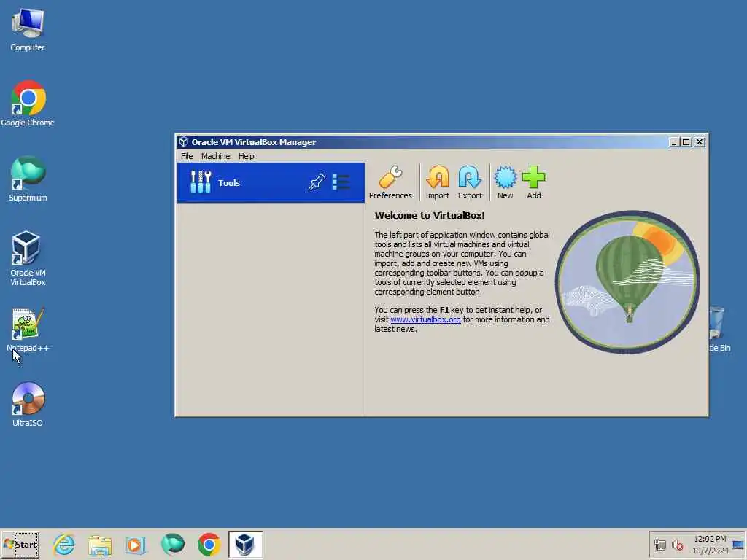The width and height of the screenshot is (747, 560).
Task: Open Windows Media Player from the taskbar
Action: tap(136, 545)
